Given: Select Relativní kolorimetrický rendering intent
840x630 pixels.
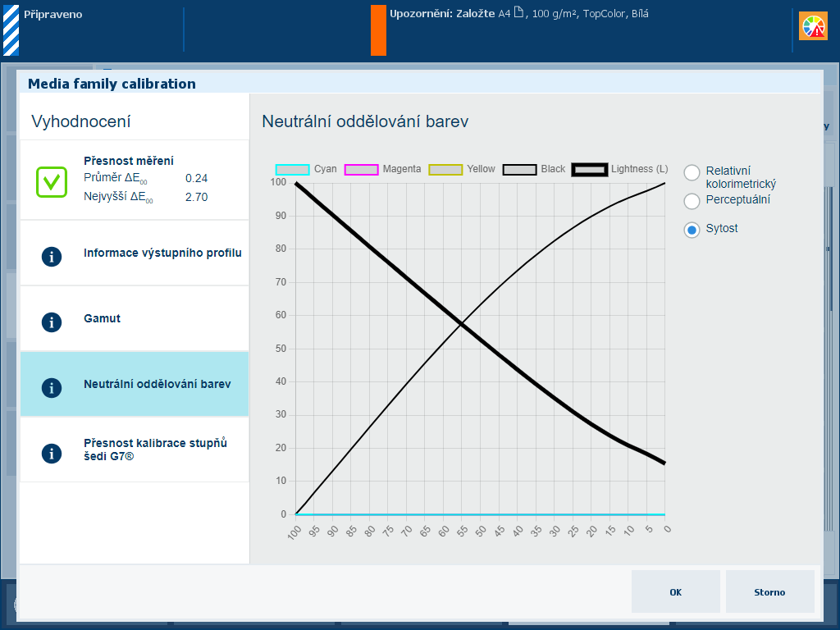Looking at the screenshot, I should click(x=692, y=172).
